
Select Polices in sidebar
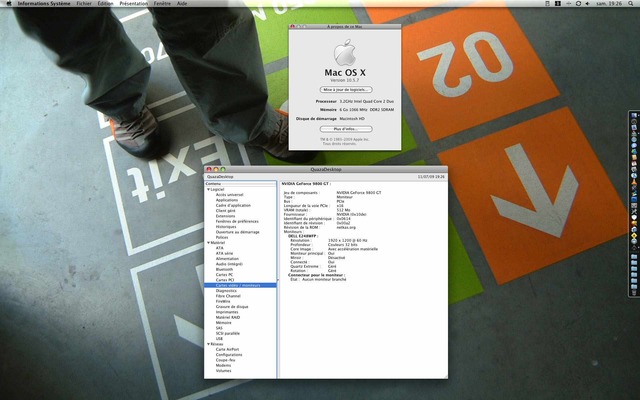tap(222, 237)
